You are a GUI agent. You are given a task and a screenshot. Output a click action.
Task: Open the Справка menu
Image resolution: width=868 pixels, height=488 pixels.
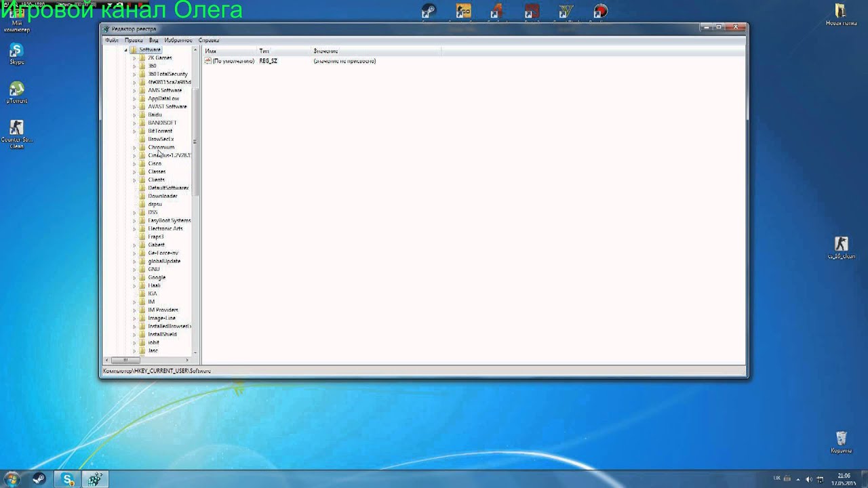coord(209,40)
